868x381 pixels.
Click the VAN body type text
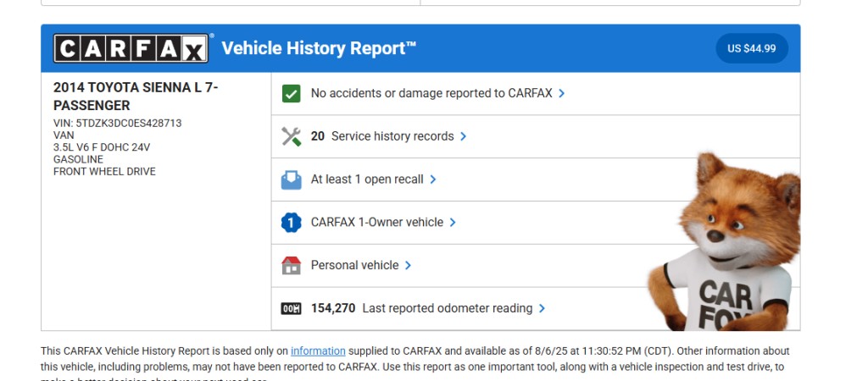64,135
